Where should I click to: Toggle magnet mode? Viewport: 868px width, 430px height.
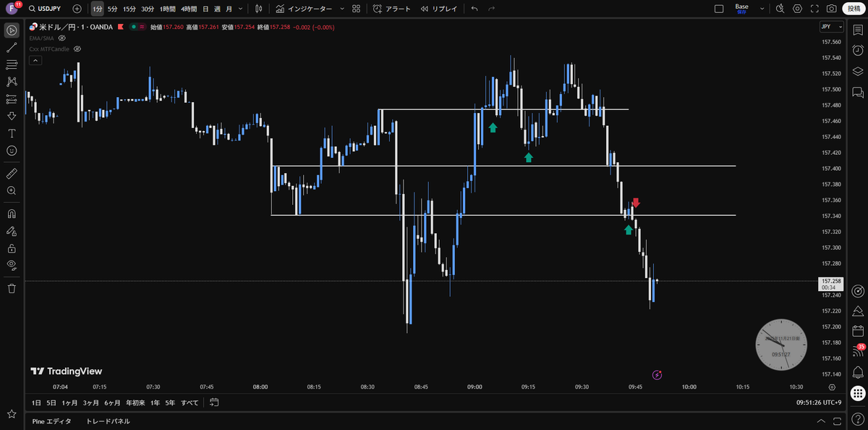[x=12, y=214]
